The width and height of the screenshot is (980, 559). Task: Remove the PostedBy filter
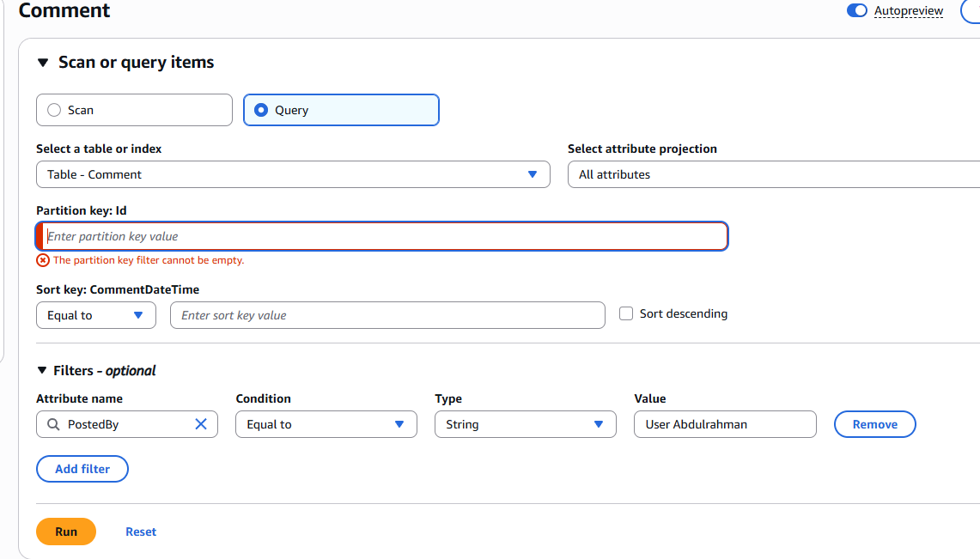874,424
